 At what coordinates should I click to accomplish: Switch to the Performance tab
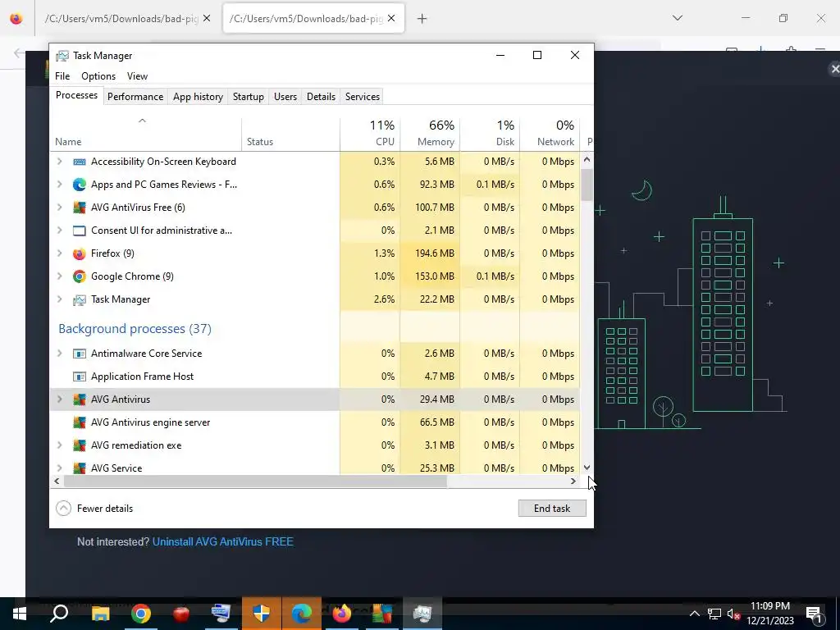(135, 97)
